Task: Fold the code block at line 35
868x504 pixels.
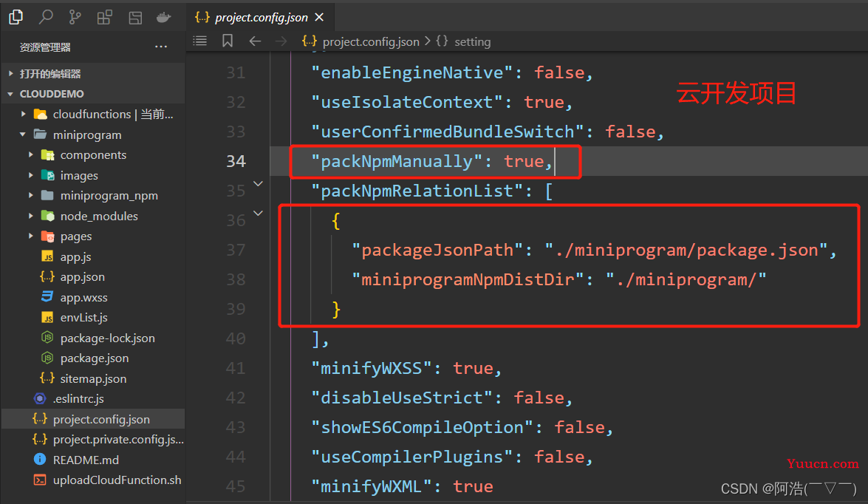Action: [258, 184]
